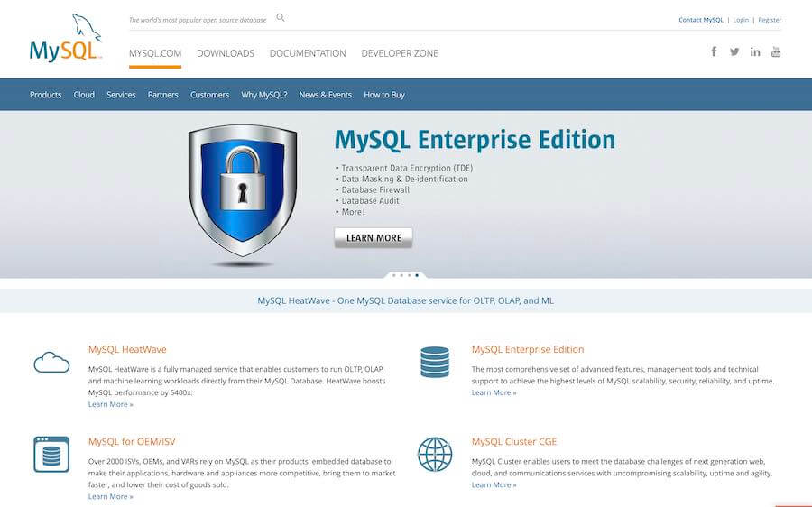Click the Enterprise Edition database stack icon
Viewport: 812px width, 507px height.
(x=435, y=362)
